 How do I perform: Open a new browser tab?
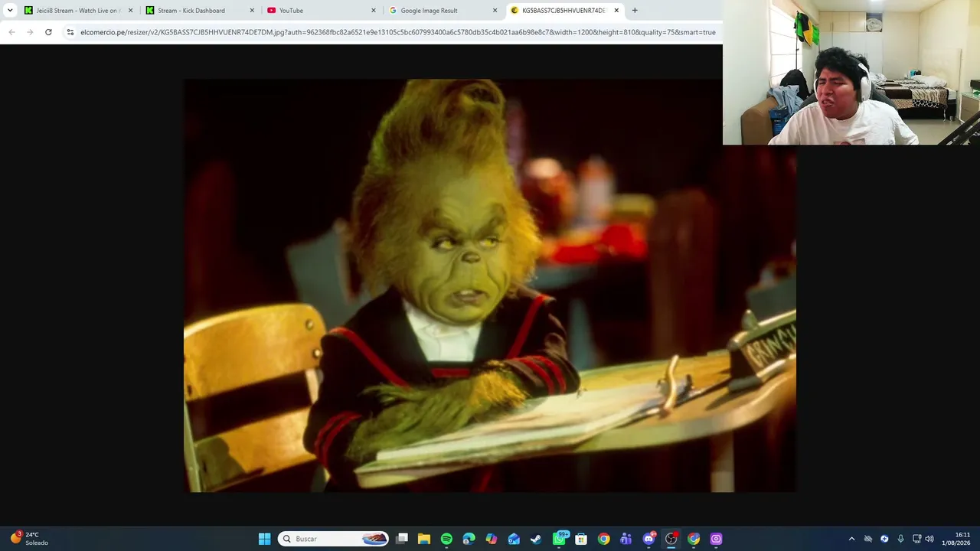coord(635,11)
